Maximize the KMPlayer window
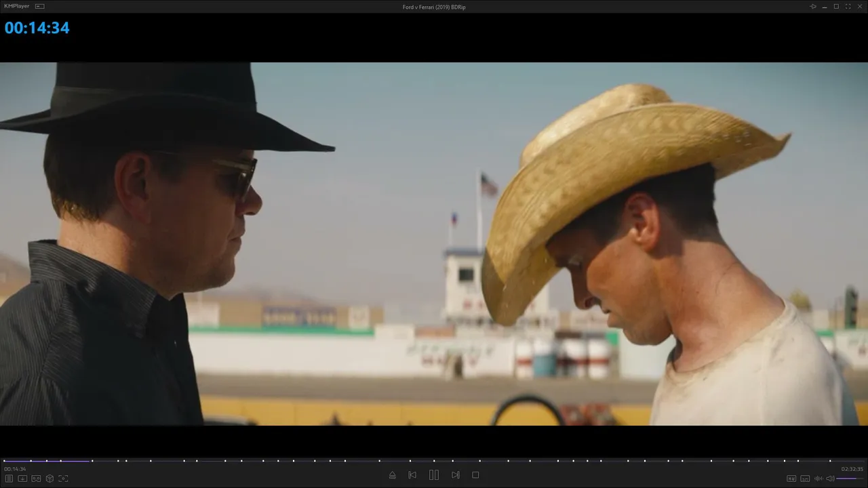868x488 pixels. [836, 6]
